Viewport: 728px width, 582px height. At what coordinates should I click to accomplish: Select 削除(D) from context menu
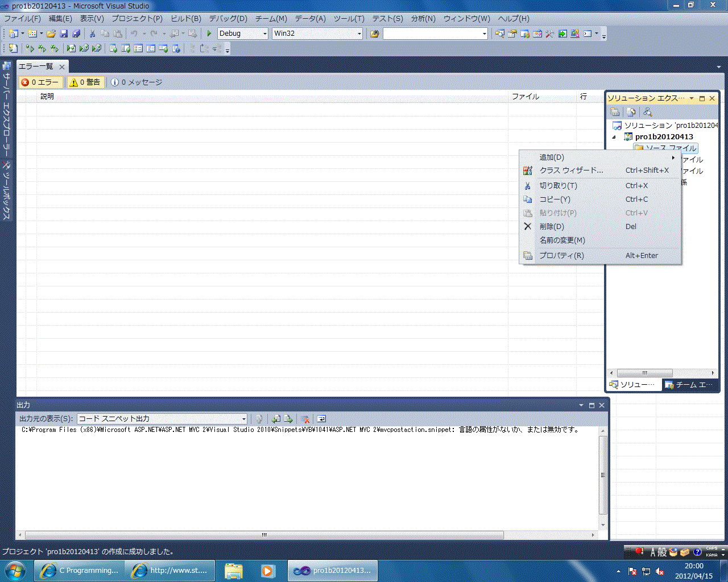(600, 227)
